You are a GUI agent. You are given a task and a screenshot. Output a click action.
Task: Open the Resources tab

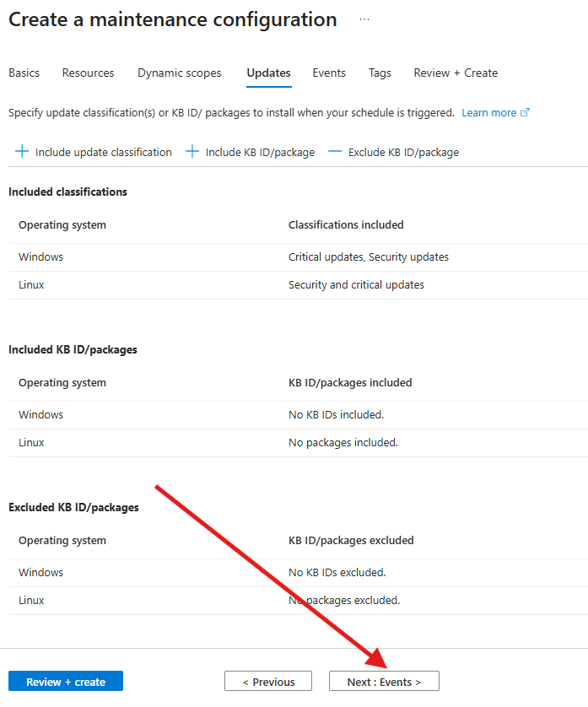click(x=88, y=73)
